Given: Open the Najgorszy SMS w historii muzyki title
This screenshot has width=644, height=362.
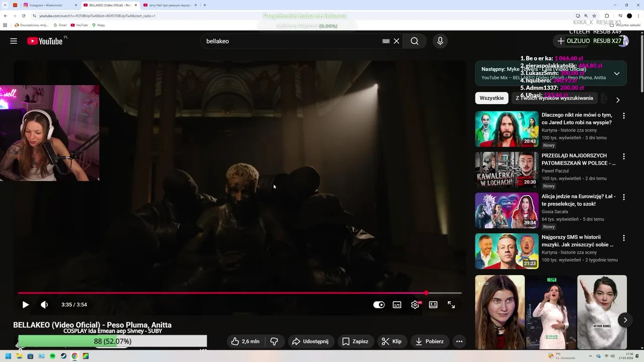Looking at the screenshot, I should [x=578, y=241].
